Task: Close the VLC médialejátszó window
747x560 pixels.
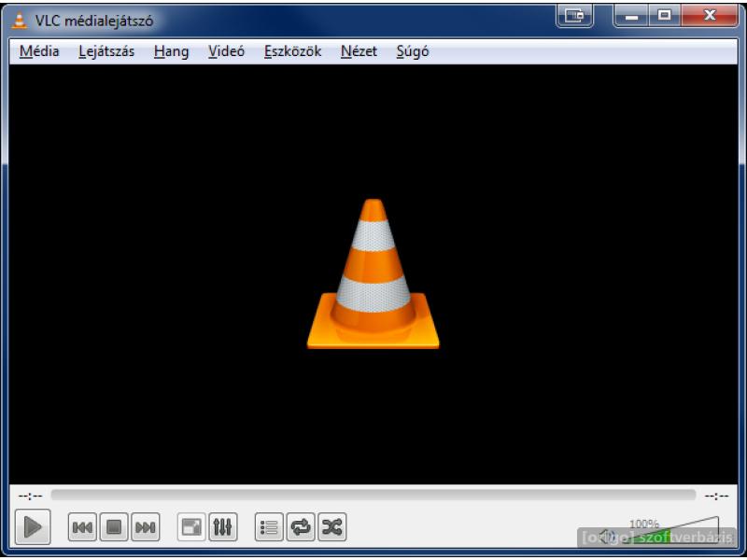Action: point(710,16)
